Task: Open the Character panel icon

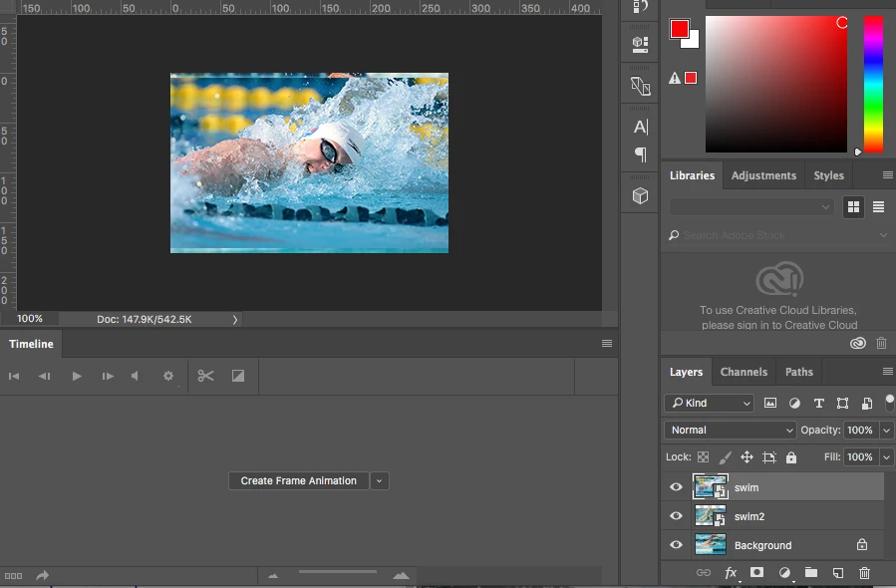Action: (641, 127)
